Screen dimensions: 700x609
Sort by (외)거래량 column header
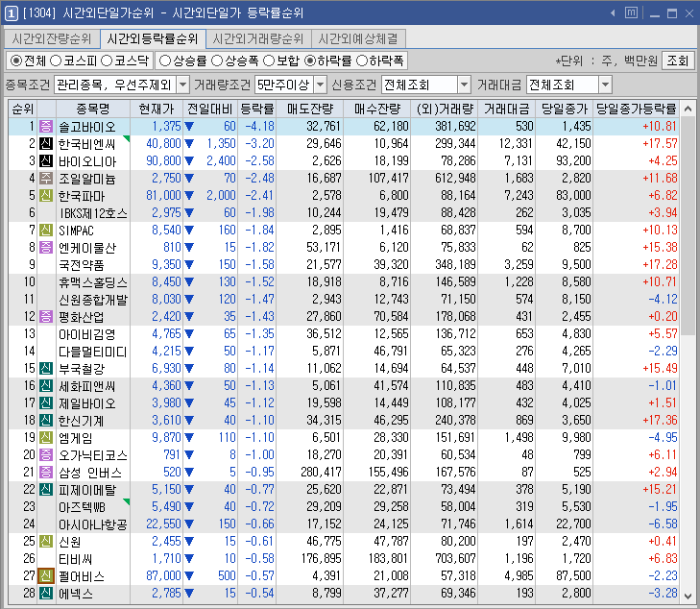(445, 109)
